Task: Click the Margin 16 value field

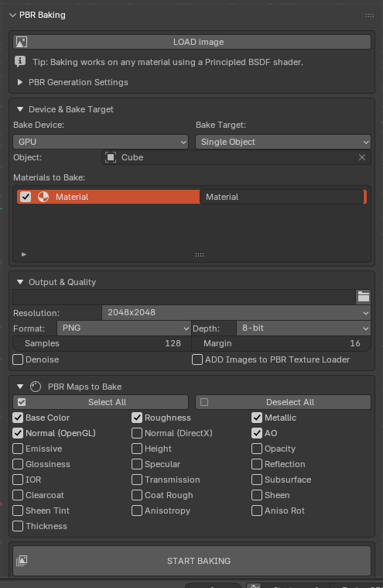Action: (x=281, y=343)
